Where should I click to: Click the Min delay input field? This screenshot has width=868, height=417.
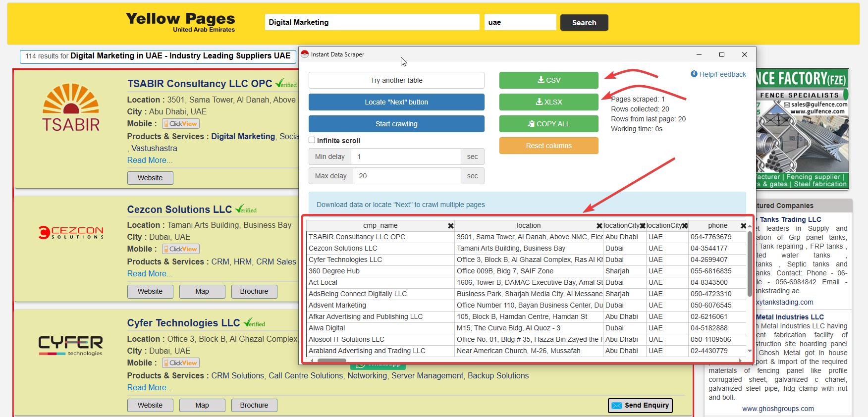(406, 156)
